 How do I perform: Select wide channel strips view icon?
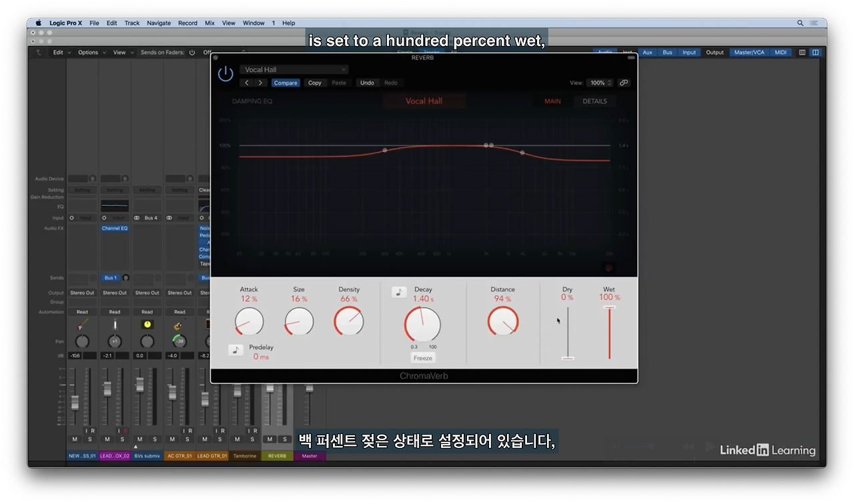(815, 53)
